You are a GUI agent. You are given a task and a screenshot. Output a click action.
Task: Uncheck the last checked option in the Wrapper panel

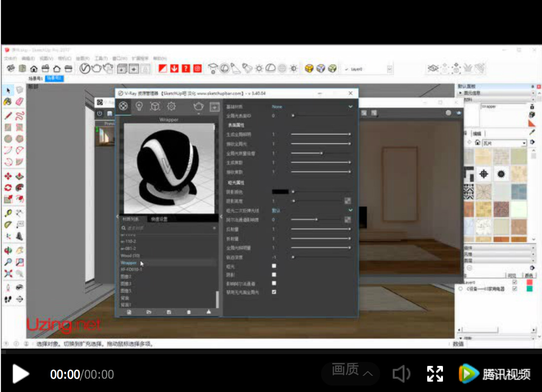tap(274, 292)
